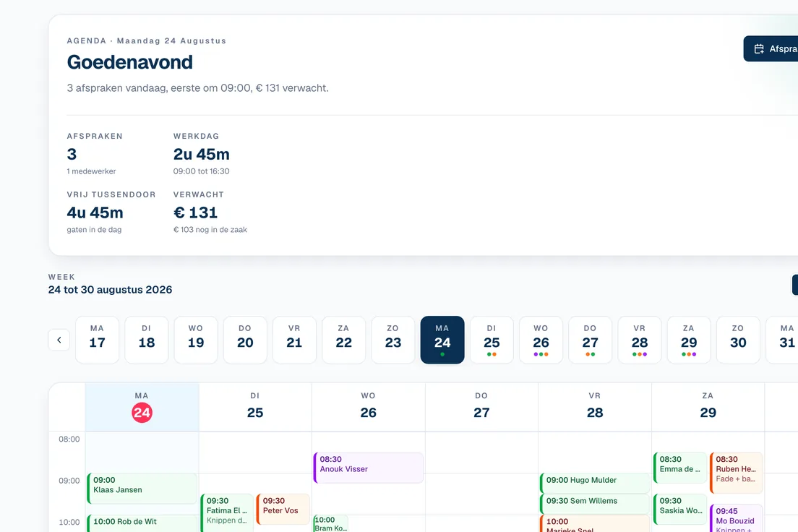Go to the previous week with the left chevron

point(59,340)
